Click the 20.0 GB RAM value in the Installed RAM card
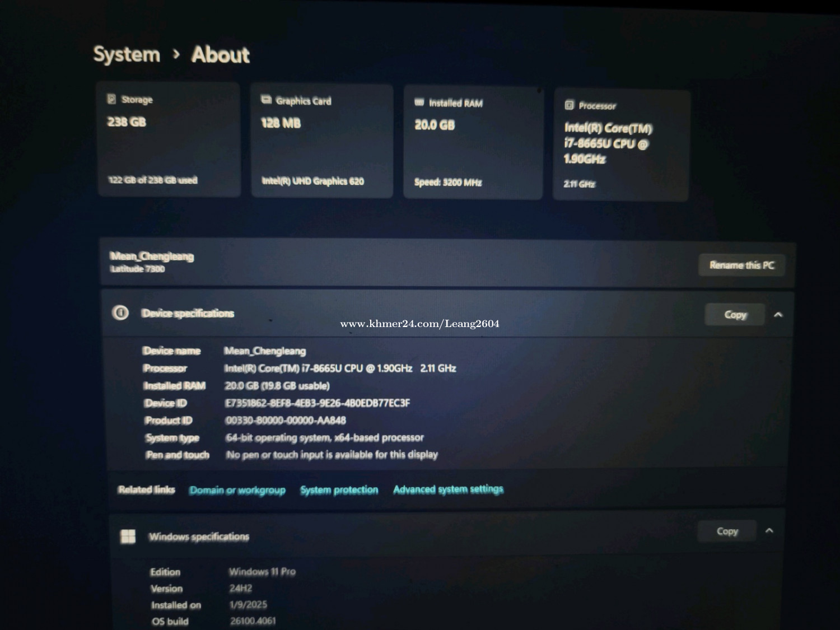840x630 pixels. [435, 125]
